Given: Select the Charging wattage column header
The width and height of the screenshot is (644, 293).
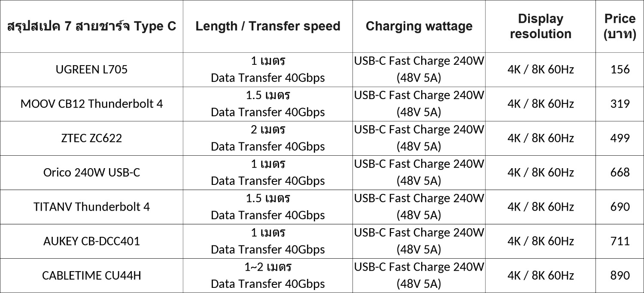Looking at the screenshot, I should click(x=419, y=26).
